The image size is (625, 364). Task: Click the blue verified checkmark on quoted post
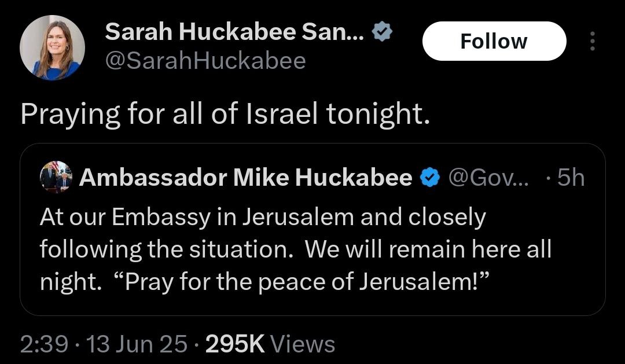(427, 178)
